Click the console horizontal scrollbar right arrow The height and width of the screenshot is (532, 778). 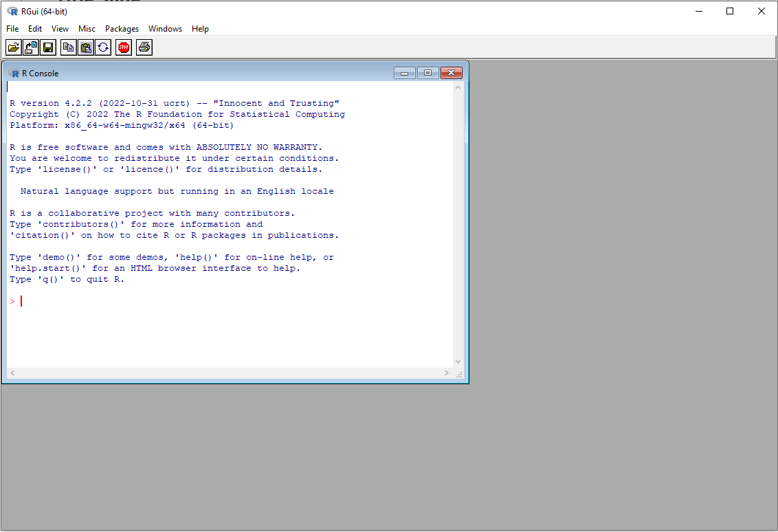tap(447, 373)
